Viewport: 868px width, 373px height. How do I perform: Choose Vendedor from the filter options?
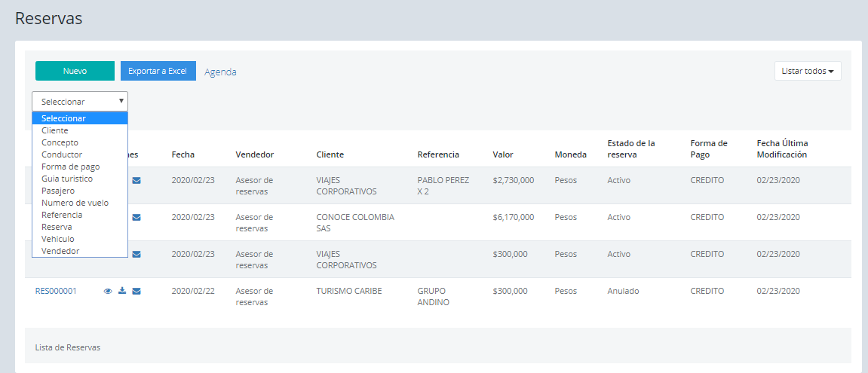[x=60, y=251]
